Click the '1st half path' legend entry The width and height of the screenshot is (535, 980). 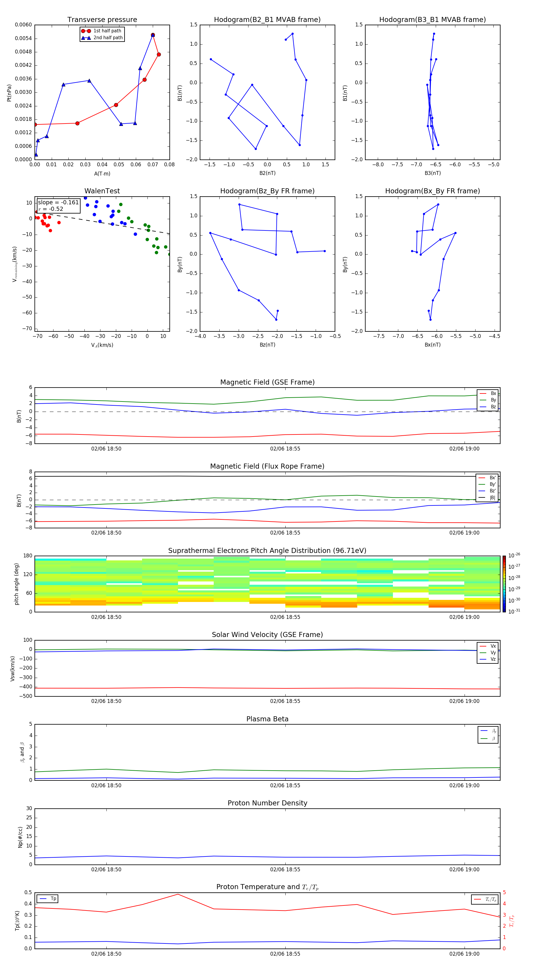click(x=102, y=31)
